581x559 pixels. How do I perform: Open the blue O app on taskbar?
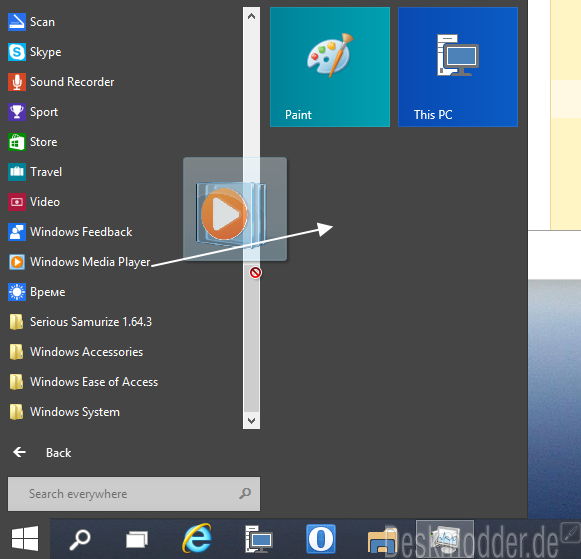321,539
